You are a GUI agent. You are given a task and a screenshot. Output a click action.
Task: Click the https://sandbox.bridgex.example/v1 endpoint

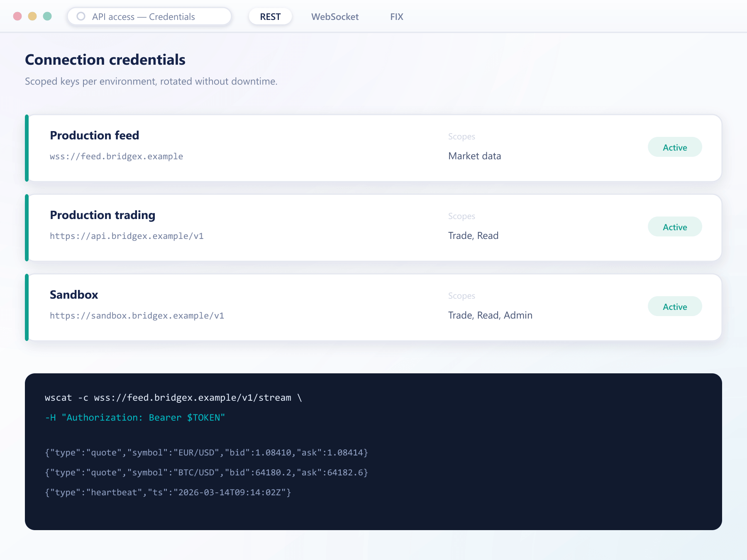[137, 316]
